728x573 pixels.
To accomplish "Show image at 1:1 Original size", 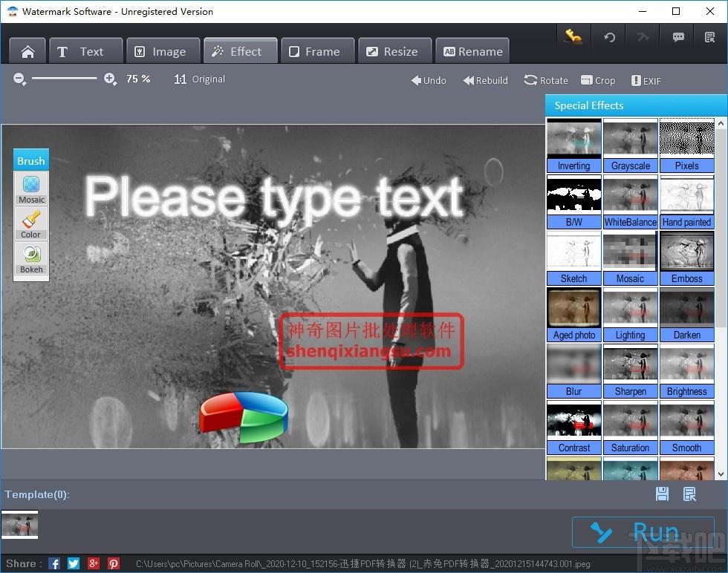I will point(200,79).
